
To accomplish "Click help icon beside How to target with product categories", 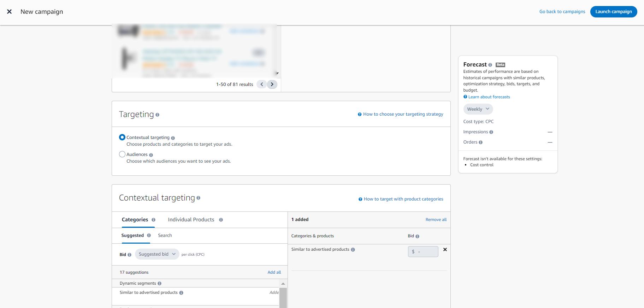I will point(360,199).
